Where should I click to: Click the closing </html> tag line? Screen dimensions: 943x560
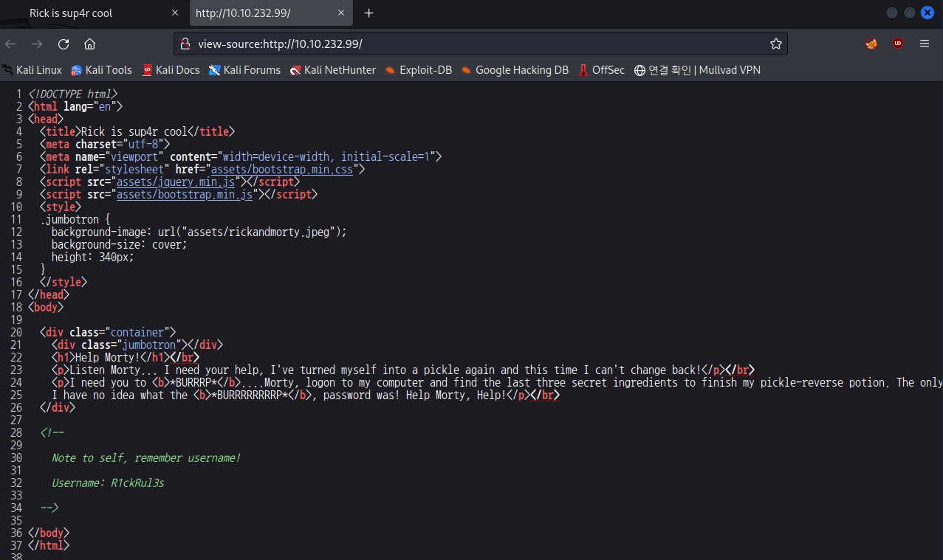[x=49, y=545]
